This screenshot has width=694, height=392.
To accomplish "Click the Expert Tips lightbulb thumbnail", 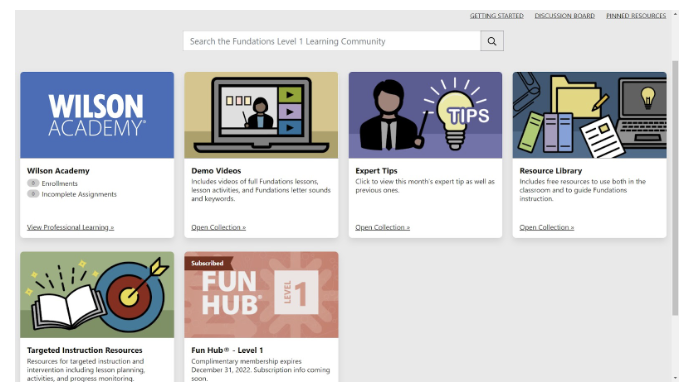I will coord(425,115).
